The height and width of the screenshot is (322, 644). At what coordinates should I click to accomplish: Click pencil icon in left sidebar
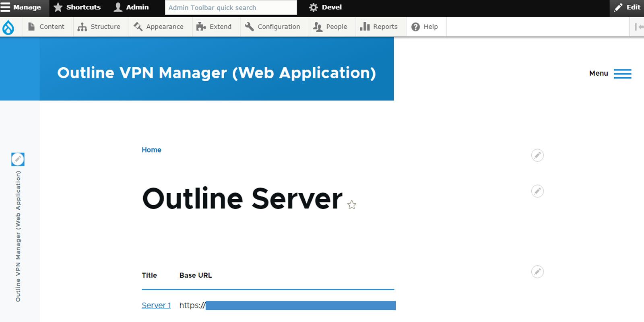coord(18,159)
